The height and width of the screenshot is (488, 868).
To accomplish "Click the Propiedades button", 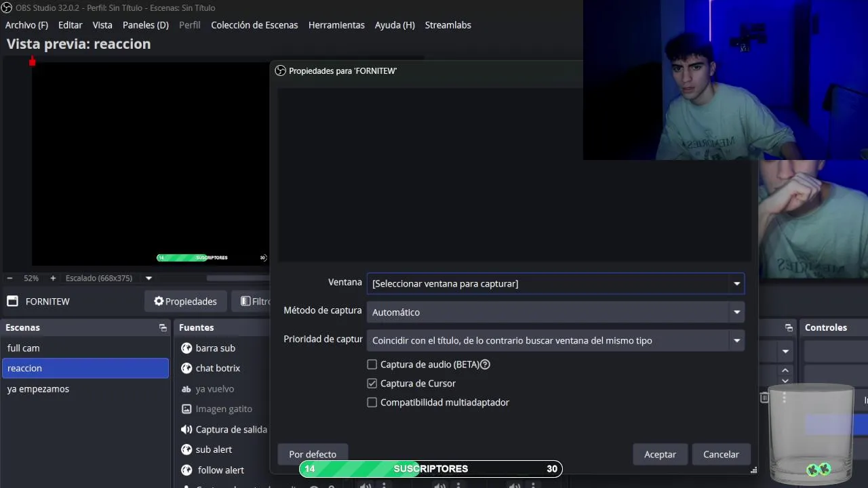I will pos(185,302).
